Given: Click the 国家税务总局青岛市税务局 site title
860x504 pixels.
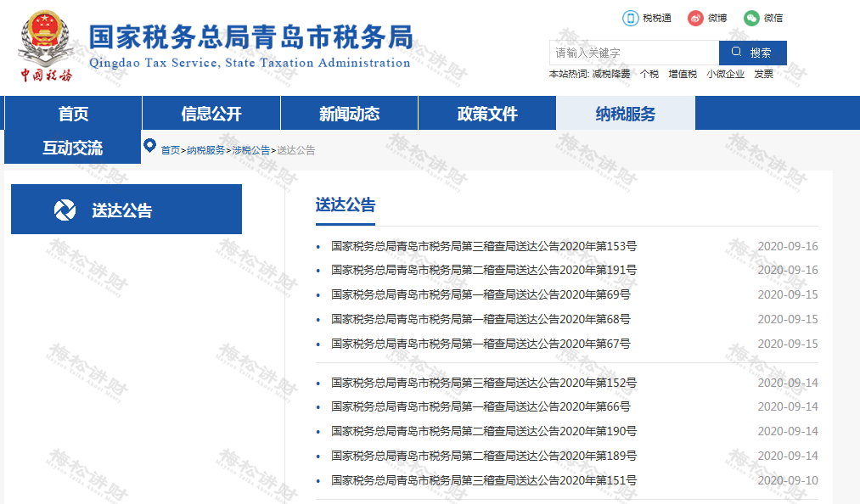Looking at the screenshot, I should 251,37.
